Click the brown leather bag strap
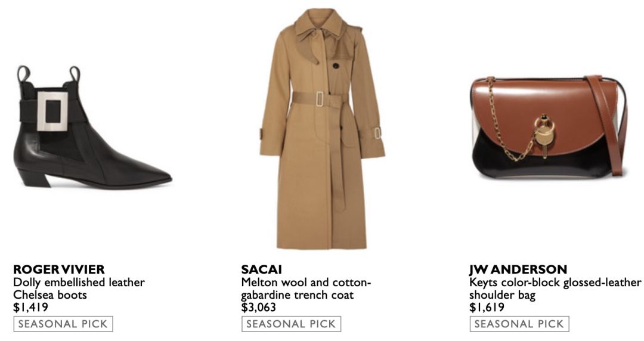Screen dimensions: 644x341 point(608,123)
